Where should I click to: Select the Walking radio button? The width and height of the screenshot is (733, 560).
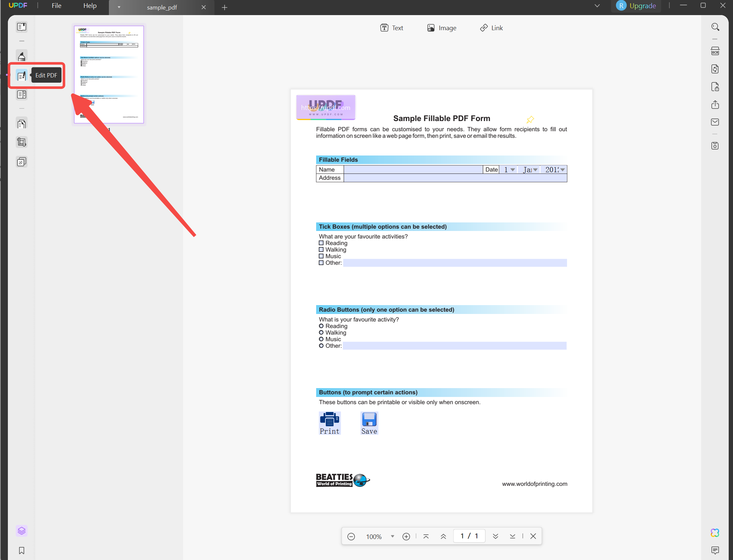(322, 332)
